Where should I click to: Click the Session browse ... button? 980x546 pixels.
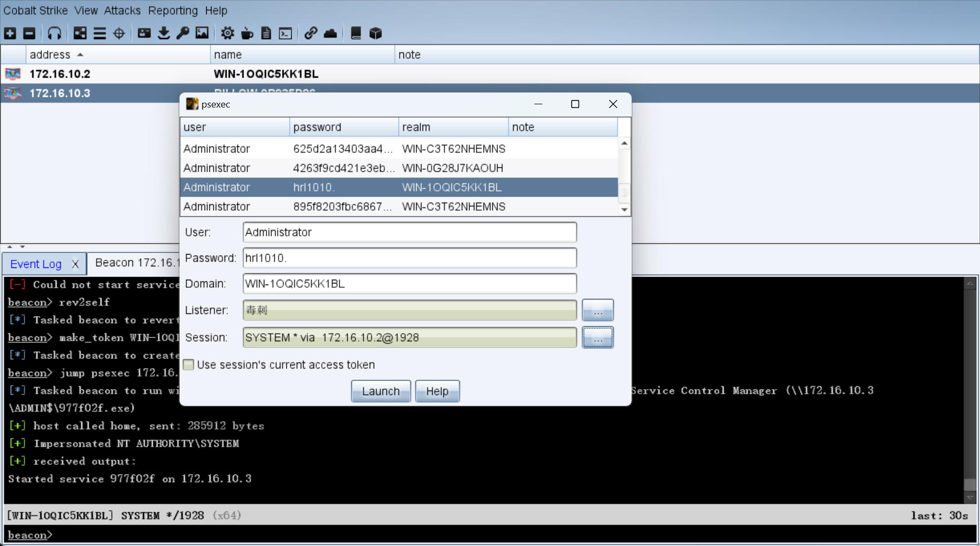tap(597, 337)
